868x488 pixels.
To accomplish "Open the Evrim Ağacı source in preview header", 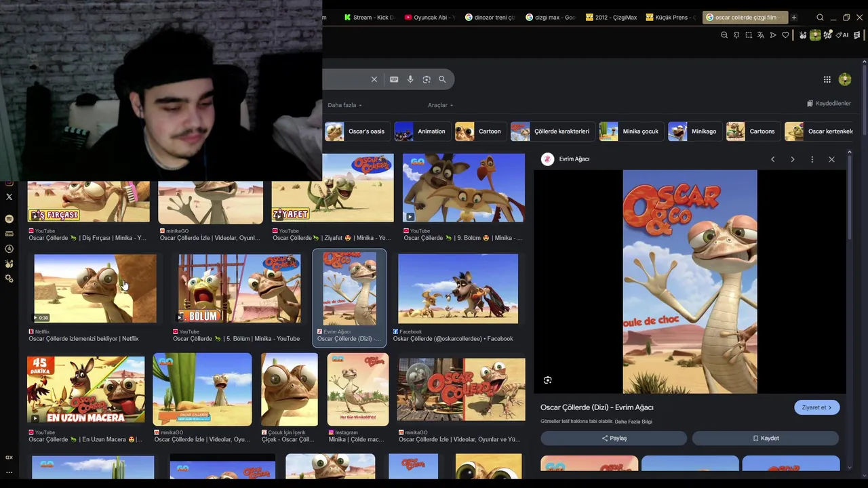I will 566,159.
